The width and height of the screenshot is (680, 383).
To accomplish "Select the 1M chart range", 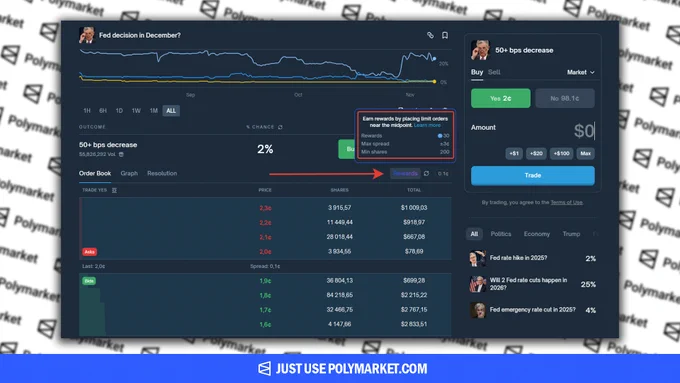I will pyautogui.click(x=154, y=111).
